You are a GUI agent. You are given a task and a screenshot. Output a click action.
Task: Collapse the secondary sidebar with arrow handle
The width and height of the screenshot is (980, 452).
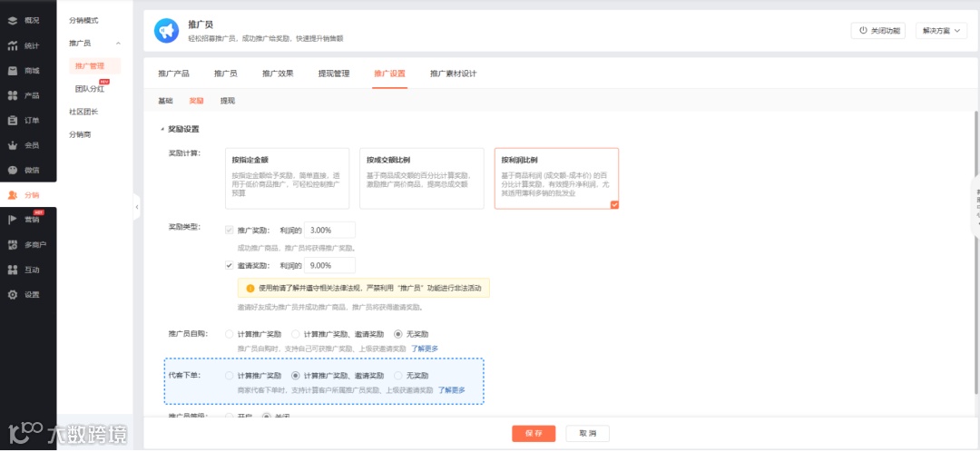click(x=137, y=207)
